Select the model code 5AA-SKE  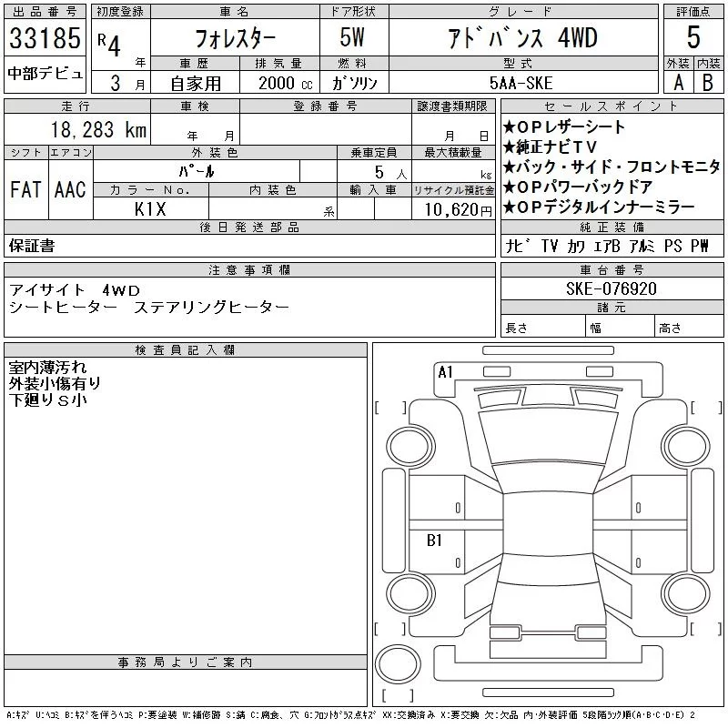521,83
